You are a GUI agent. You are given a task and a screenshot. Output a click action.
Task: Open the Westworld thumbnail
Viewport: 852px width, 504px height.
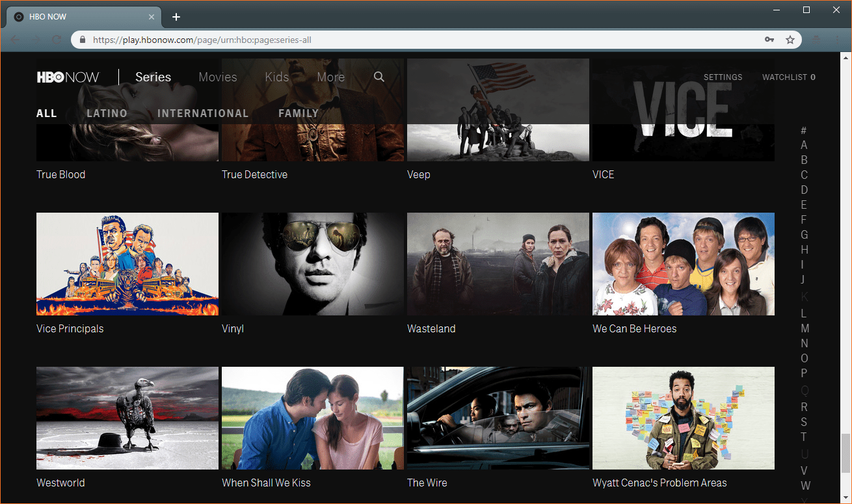[x=127, y=418]
